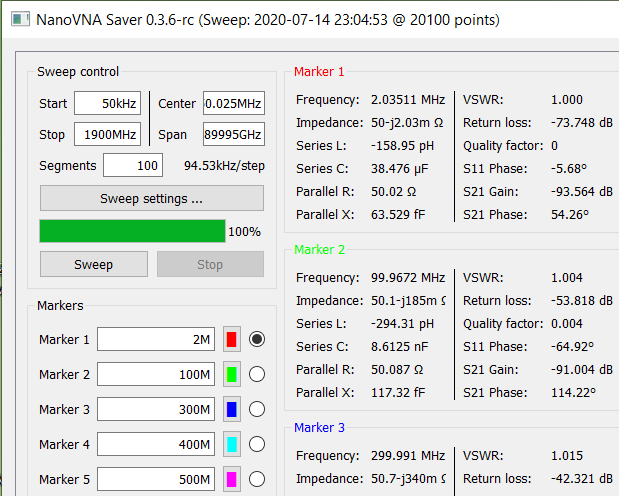This screenshot has height=496, width=619.
Task: Click the red Marker 1 group heading
Action: click(x=319, y=71)
